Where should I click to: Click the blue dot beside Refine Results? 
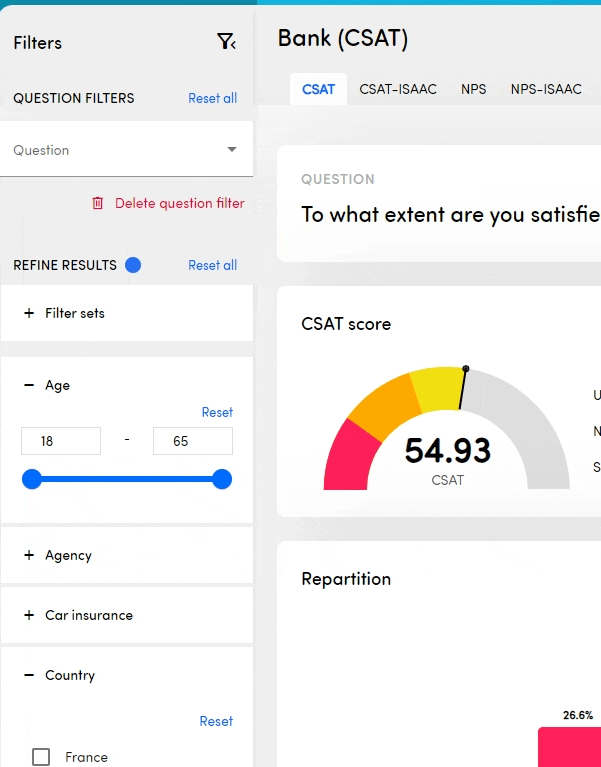pyautogui.click(x=133, y=265)
